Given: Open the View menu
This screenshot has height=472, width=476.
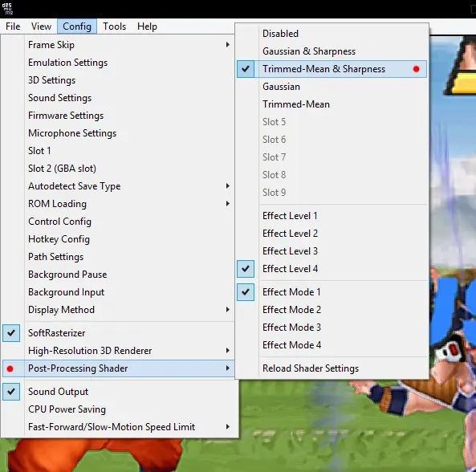Looking at the screenshot, I should pyautogui.click(x=41, y=26).
